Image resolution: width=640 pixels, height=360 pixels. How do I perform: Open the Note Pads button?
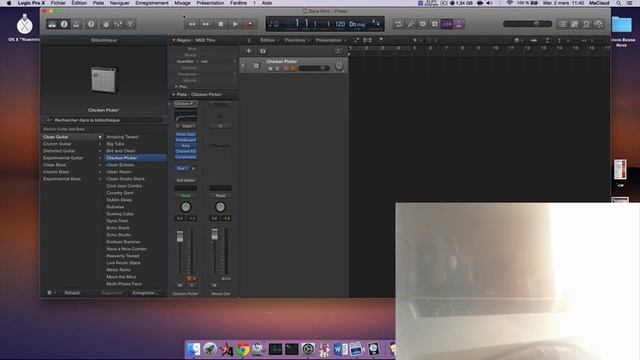coord(574,24)
